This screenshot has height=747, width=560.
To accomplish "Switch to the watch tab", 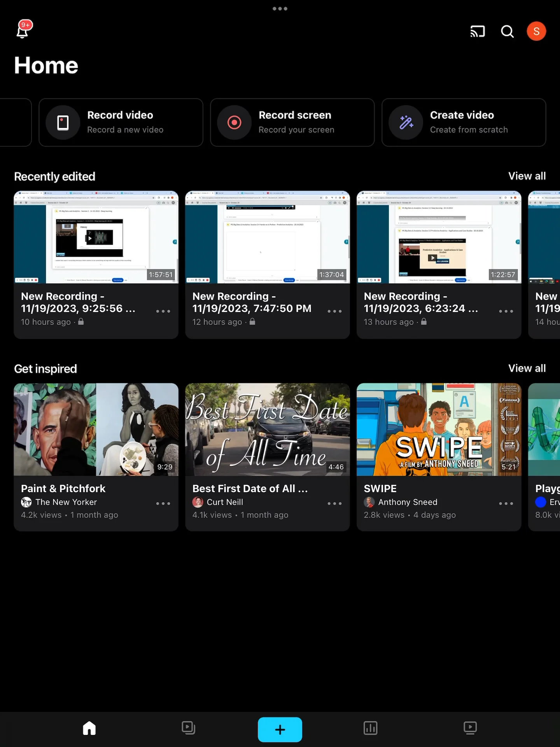I will click(x=470, y=728).
